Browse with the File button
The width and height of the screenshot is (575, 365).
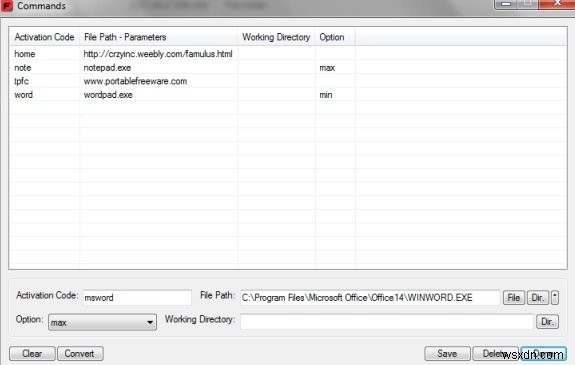click(x=513, y=298)
